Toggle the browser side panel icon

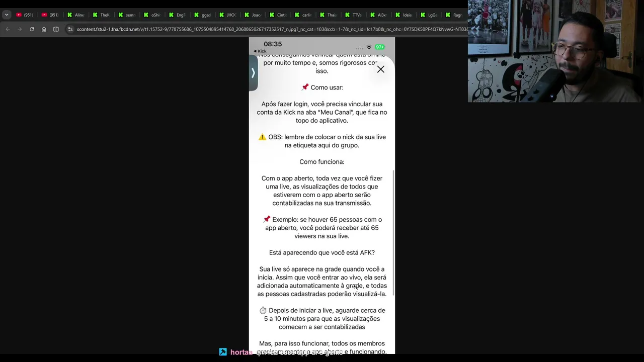56,29
